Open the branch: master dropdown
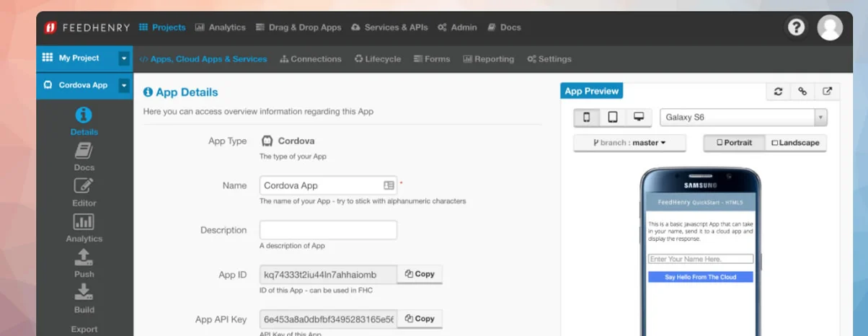The width and height of the screenshot is (868, 336). [629, 143]
